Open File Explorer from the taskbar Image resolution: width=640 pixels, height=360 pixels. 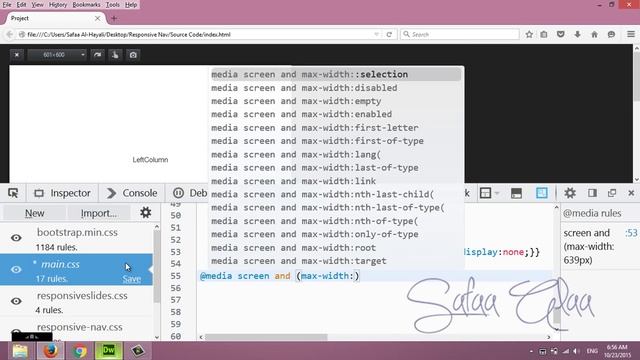click(x=19, y=351)
